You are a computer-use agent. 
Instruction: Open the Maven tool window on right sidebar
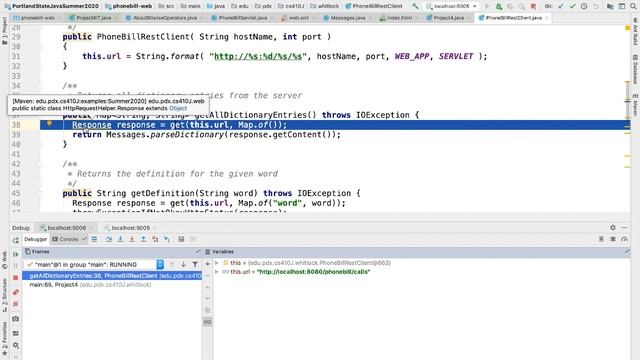pyautogui.click(x=635, y=105)
